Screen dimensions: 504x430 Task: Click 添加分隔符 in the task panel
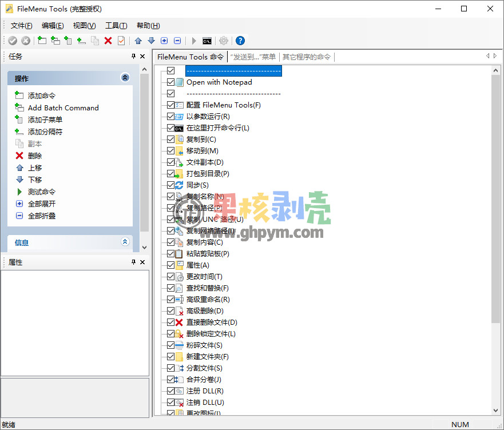tap(45, 132)
